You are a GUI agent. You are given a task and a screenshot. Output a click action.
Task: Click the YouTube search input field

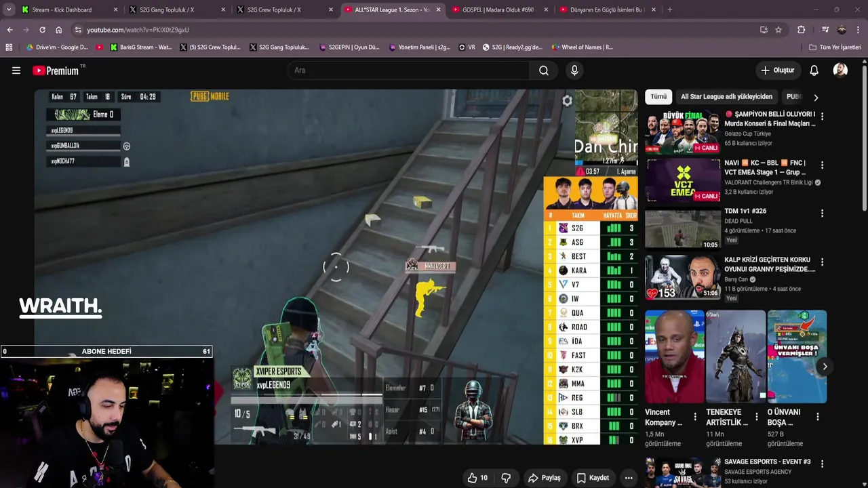click(x=409, y=70)
